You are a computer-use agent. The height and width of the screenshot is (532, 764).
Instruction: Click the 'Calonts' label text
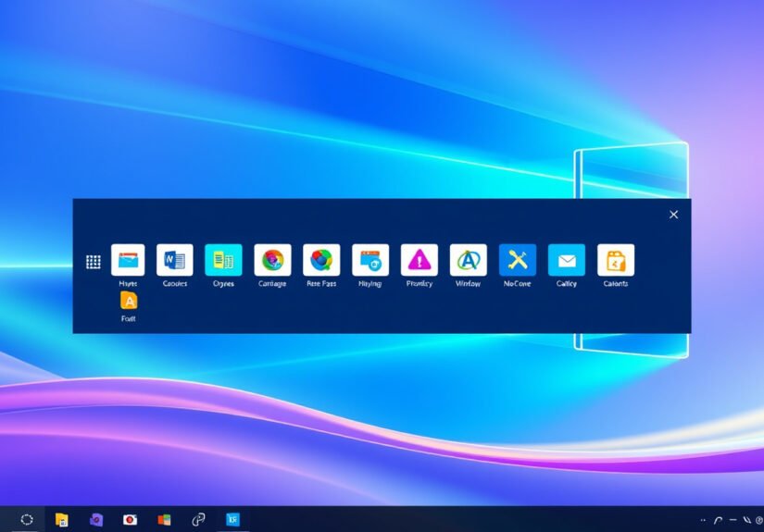(x=616, y=283)
